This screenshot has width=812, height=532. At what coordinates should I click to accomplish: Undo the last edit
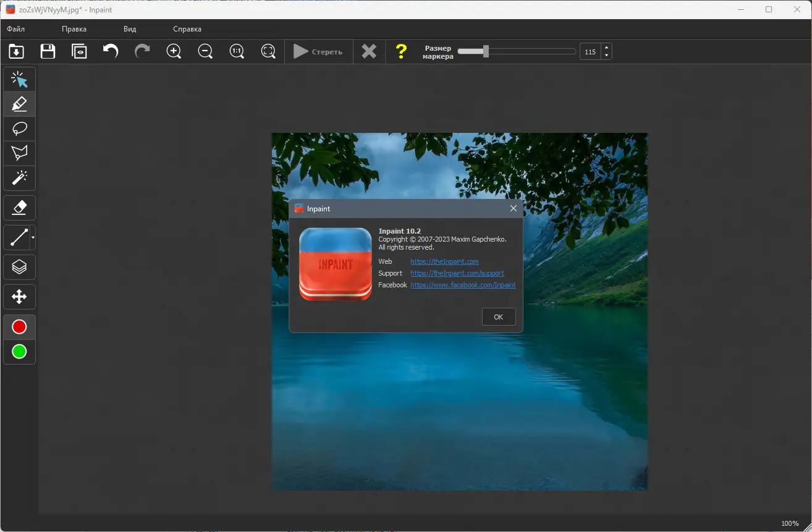111,51
